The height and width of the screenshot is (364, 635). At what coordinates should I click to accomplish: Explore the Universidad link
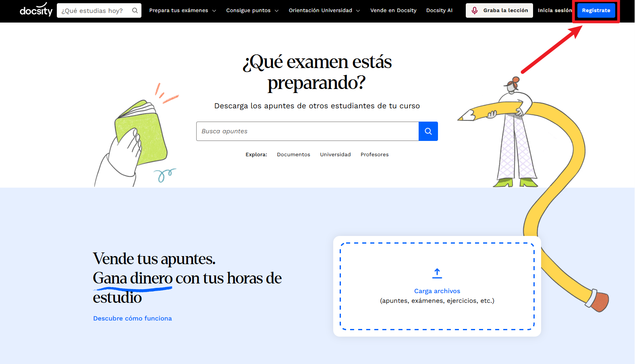click(335, 155)
